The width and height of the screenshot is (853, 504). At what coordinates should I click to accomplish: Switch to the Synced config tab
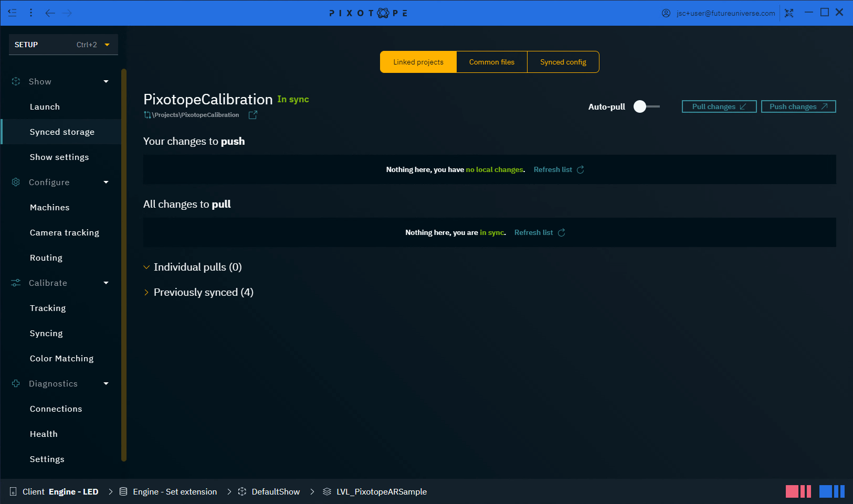[563, 62]
